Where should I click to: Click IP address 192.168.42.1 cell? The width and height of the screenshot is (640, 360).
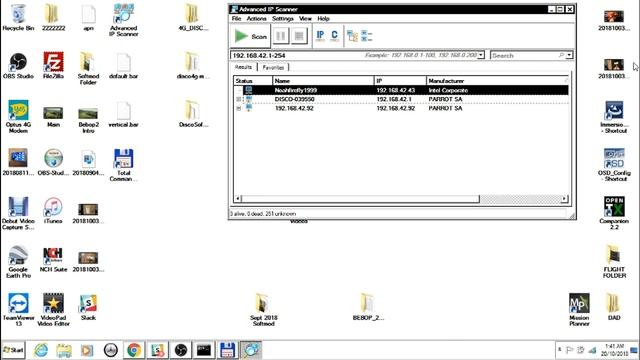click(393, 99)
